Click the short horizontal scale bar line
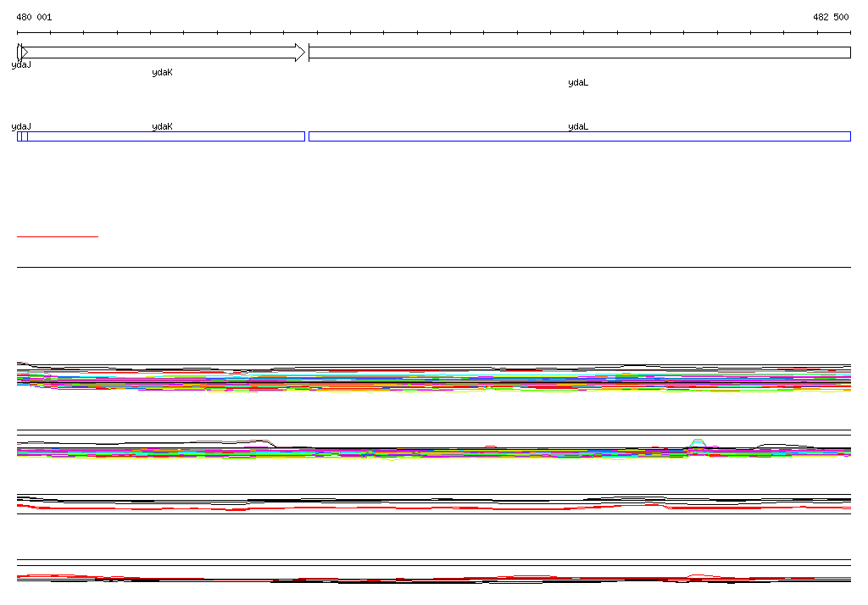This screenshot has height=605, width=868. point(57,236)
